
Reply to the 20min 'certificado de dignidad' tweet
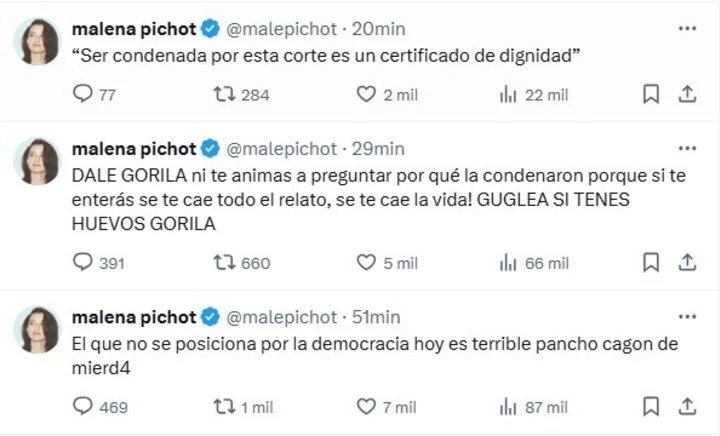click(84, 95)
